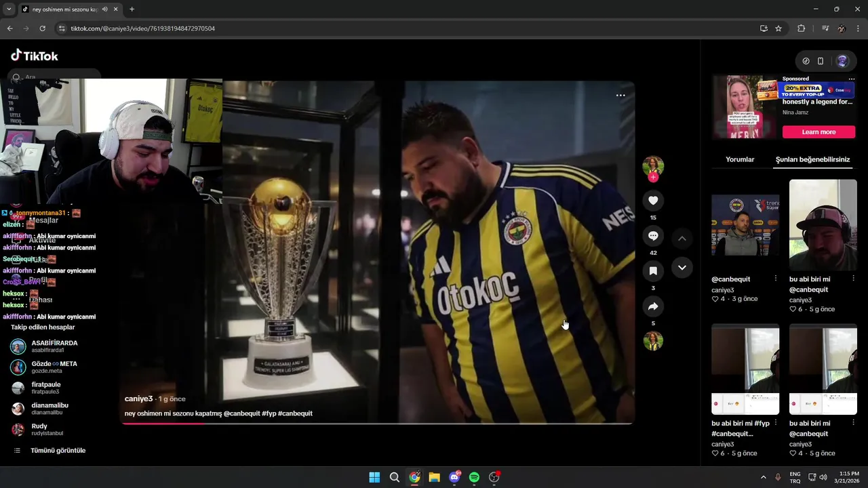Click the address bar URL
Screen dimensions: 868x488
point(143,28)
